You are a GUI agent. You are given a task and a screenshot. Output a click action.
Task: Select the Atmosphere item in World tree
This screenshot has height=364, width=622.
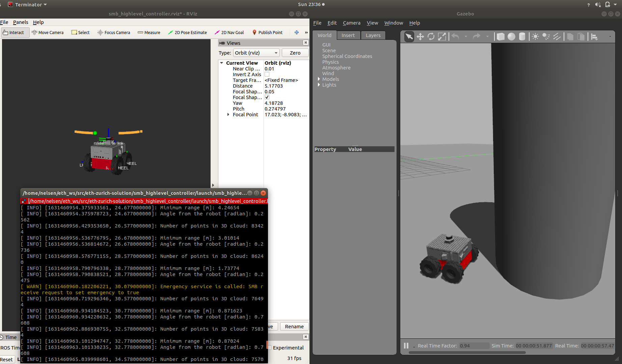[x=336, y=68]
